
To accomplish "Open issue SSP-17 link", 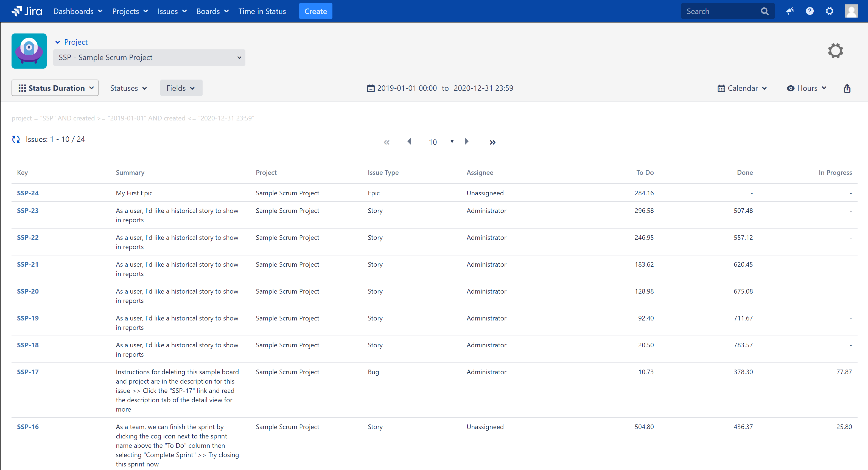I will (x=28, y=372).
